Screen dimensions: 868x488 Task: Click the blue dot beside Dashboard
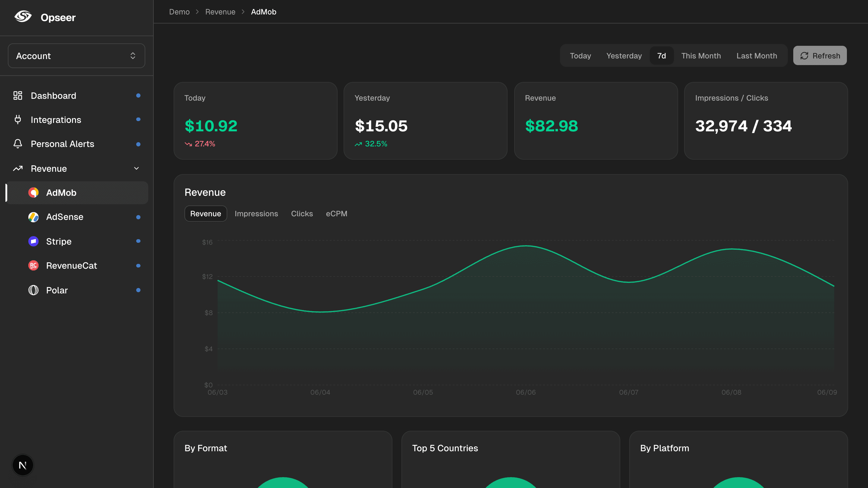pyautogui.click(x=138, y=96)
